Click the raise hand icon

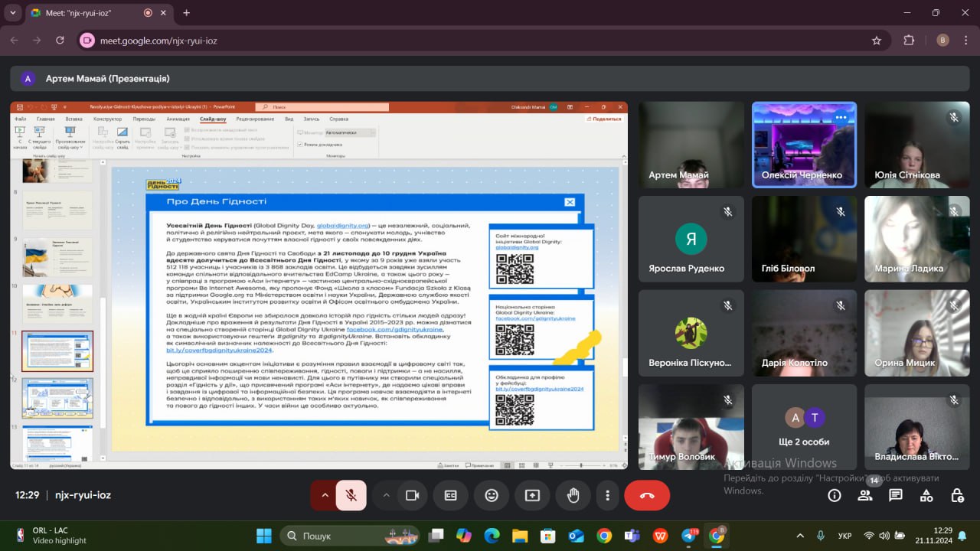tap(573, 495)
